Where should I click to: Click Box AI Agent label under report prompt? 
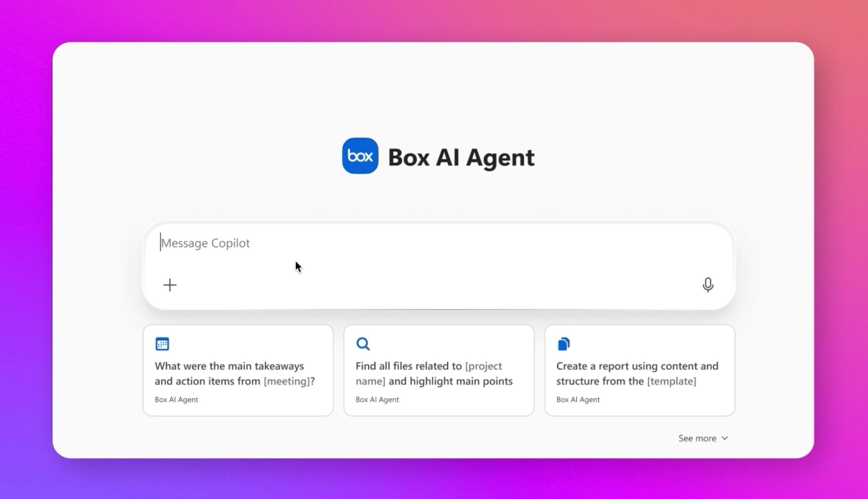pos(578,399)
